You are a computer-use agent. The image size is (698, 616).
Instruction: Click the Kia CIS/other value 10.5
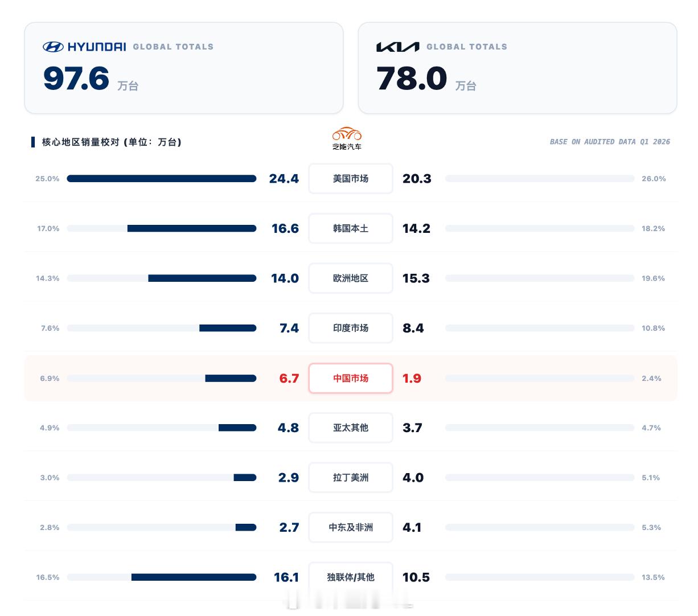pyautogui.click(x=416, y=577)
